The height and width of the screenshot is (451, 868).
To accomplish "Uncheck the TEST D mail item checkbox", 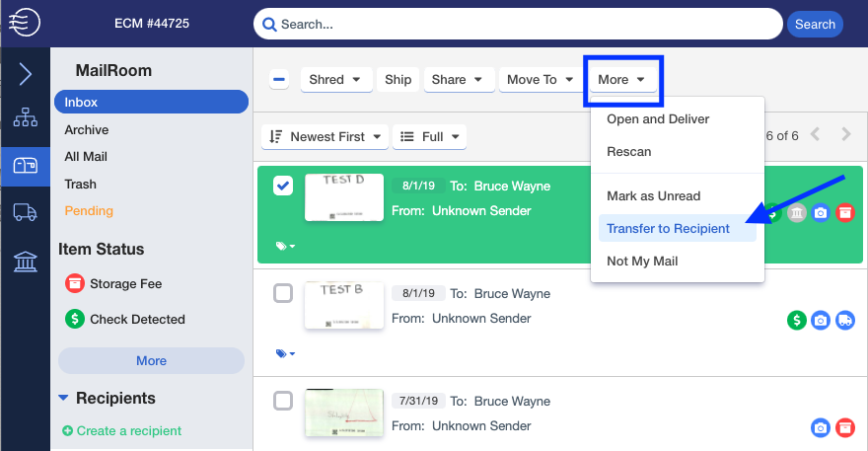I will pyautogui.click(x=283, y=186).
